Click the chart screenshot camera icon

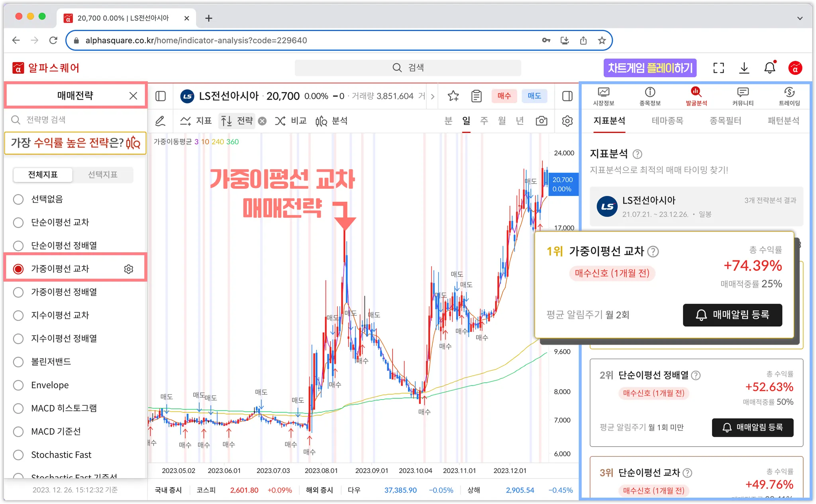coord(541,121)
